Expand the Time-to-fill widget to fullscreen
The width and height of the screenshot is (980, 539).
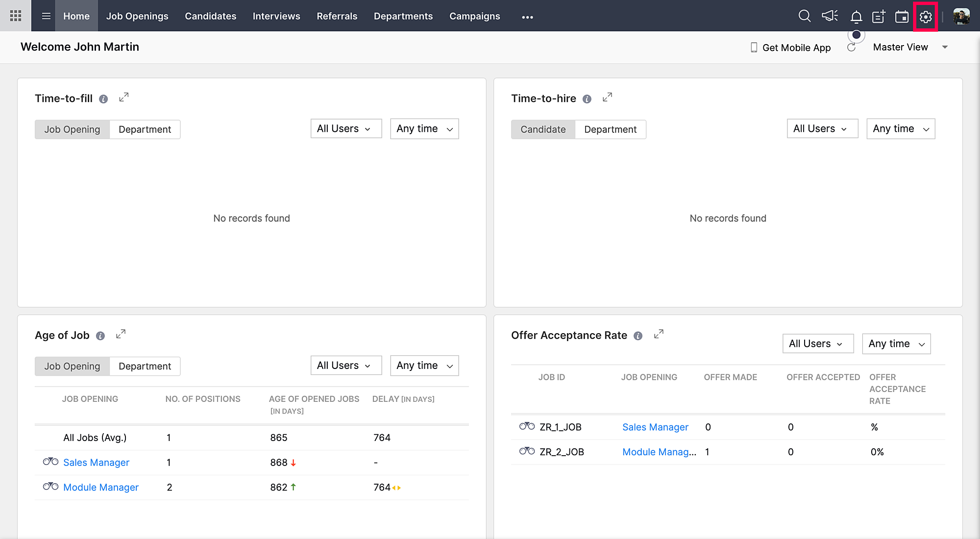tap(124, 98)
